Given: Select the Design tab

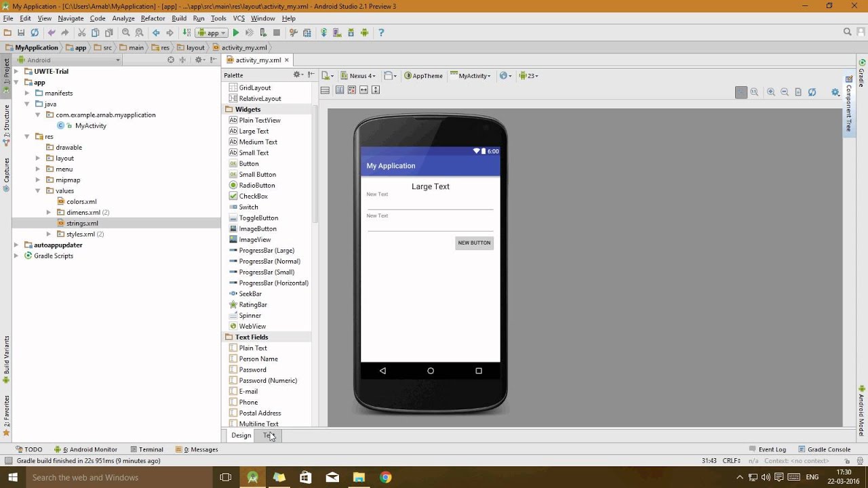Looking at the screenshot, I should click(x=241, y=435).
